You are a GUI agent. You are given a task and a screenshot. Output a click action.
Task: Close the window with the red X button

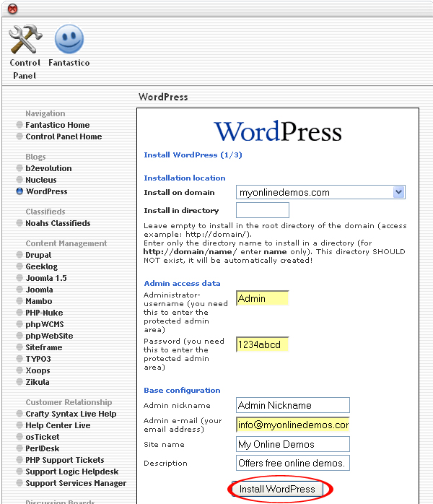pos(12,9)
